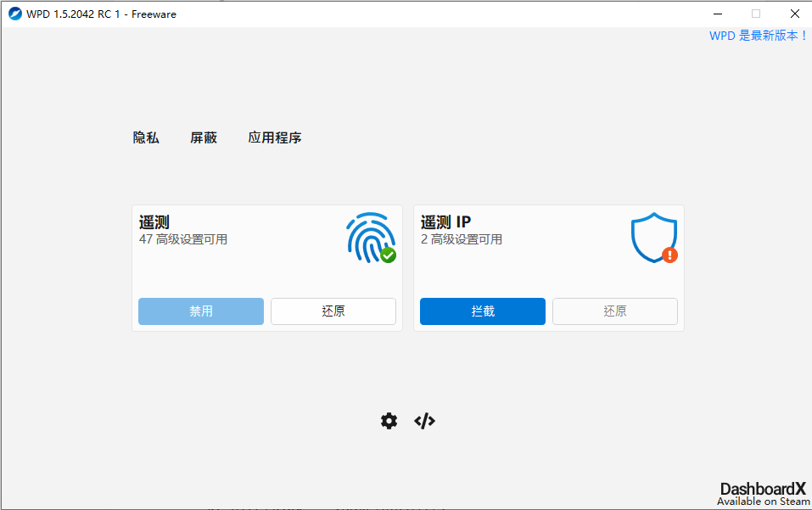The image size is (812, 510).
Task: Open the settings gear icon
Action: [x=389, y=420]
